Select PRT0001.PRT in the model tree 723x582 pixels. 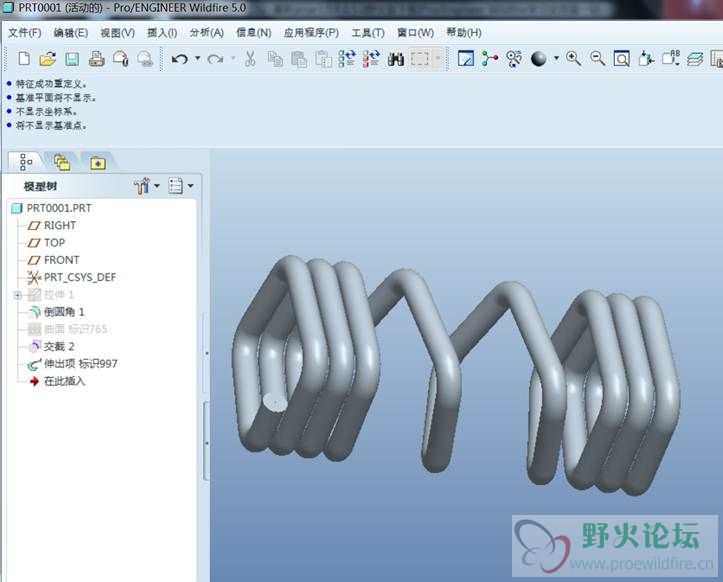[59, 208]
